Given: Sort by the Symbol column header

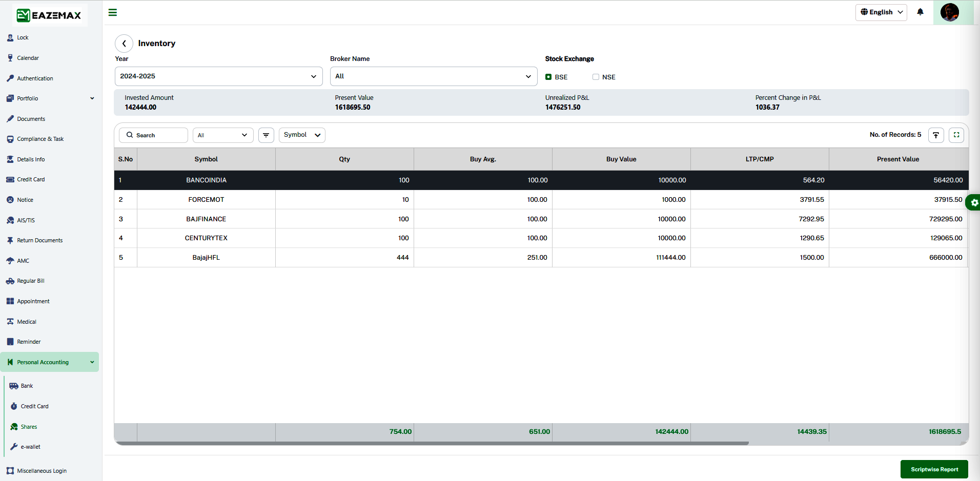Looking at the screenshot, I should pos(206,159).
